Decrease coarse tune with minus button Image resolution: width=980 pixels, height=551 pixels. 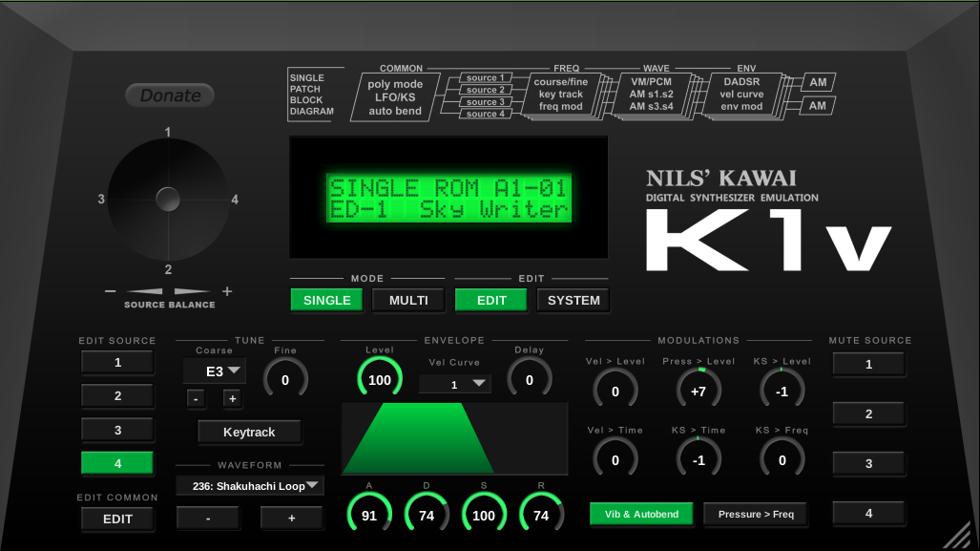(197, 398)
